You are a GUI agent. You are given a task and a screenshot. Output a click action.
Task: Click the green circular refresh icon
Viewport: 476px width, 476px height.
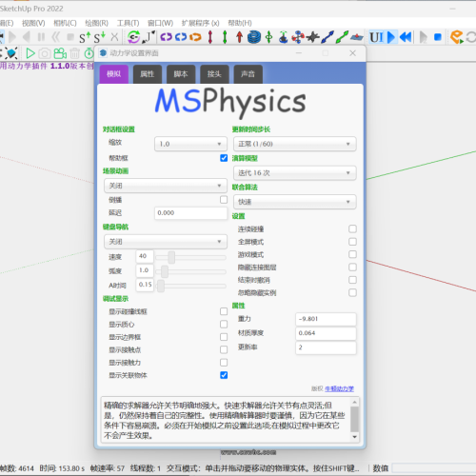(133, 37)
